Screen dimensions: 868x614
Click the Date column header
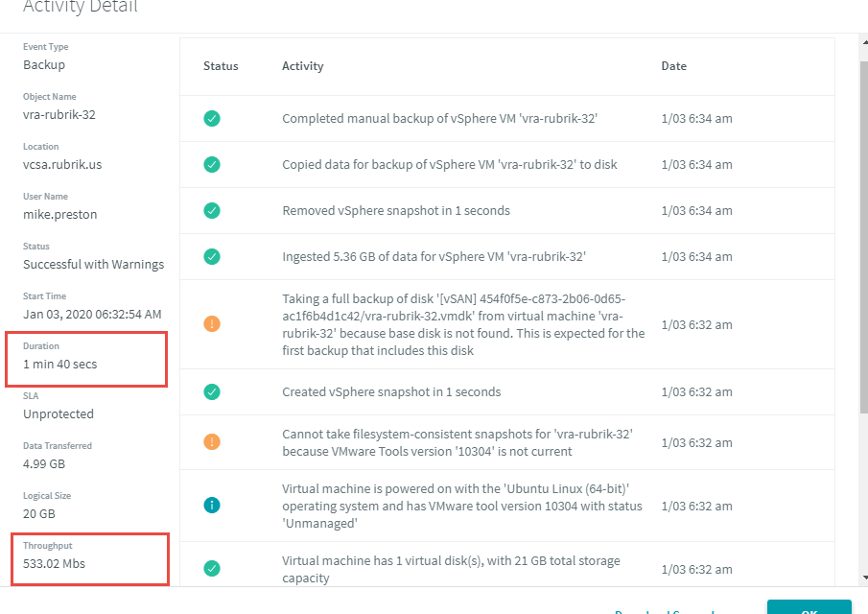(673, 66)
